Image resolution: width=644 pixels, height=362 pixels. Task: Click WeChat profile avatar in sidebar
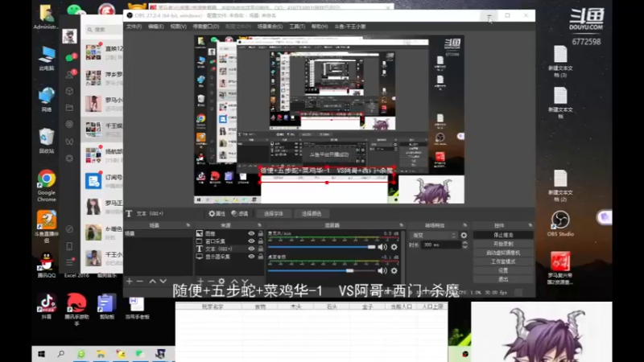pos(69,36)
